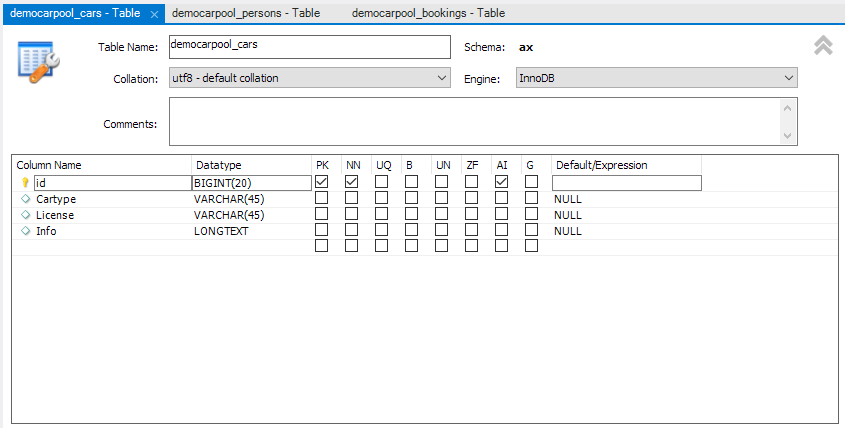This screenshot has height=428, width=845.
Task: Check the UQ checkbox for License
Action: (382, 214)
